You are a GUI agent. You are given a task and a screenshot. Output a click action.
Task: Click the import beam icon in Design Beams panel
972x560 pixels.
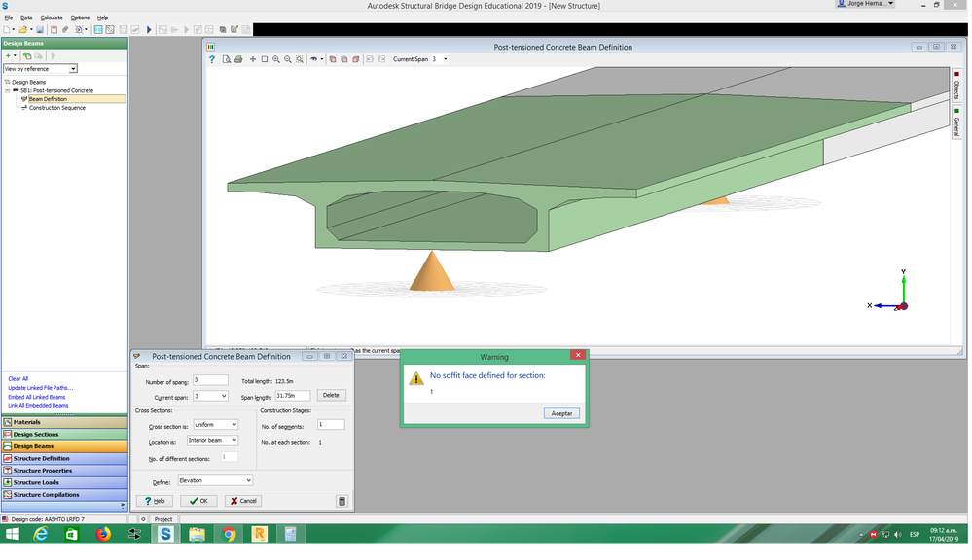(27, 55)
